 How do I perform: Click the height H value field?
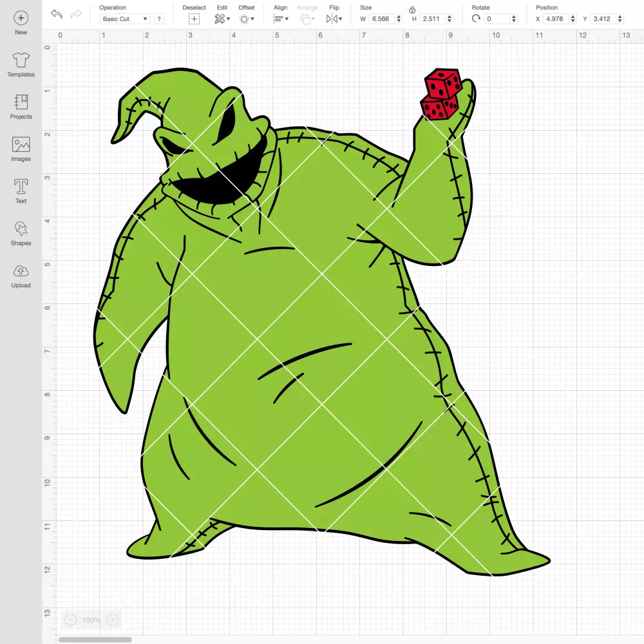432,19
